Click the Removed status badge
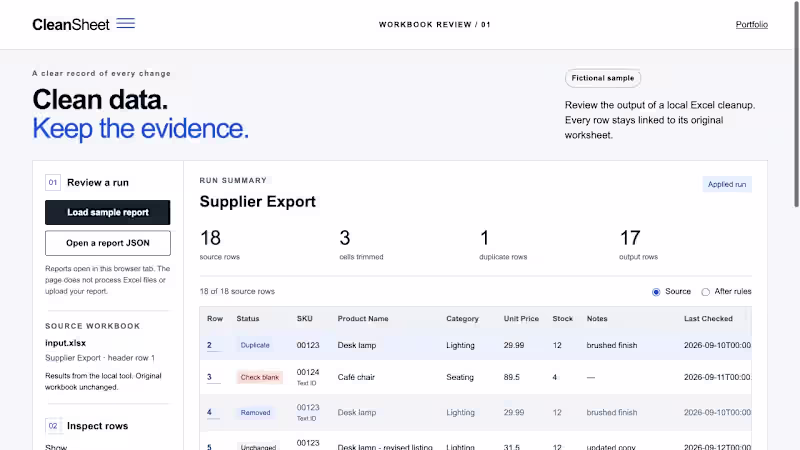This screenshot has height=450, width=800. click(x=255, y=412)
